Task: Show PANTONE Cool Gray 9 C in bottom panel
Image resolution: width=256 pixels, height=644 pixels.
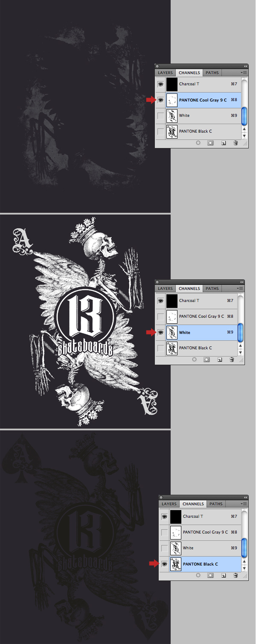Action: coord(164,532)
